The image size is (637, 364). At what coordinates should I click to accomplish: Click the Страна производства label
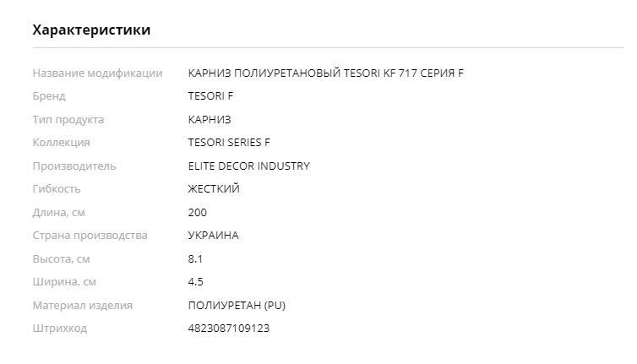pos(90,236)
